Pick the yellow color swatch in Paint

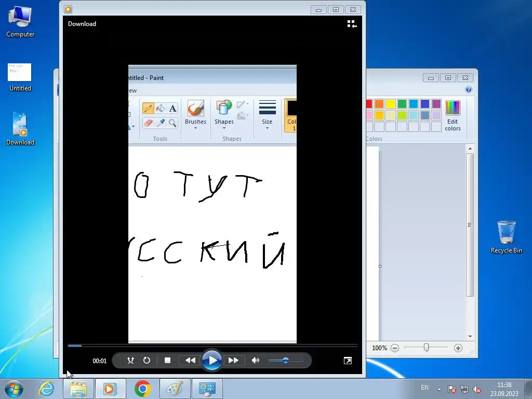[391, 104]
